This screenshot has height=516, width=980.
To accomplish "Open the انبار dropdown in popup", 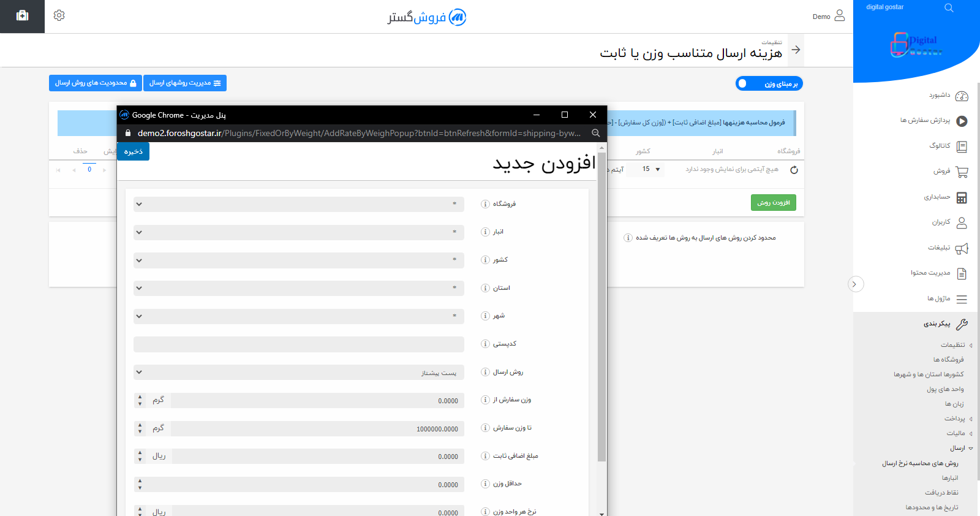I will [x=299, y=232].
